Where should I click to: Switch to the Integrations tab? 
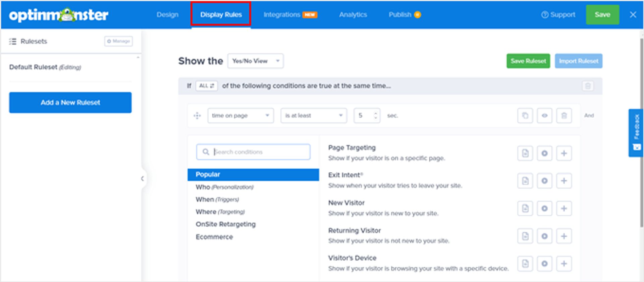coord(290,15)
